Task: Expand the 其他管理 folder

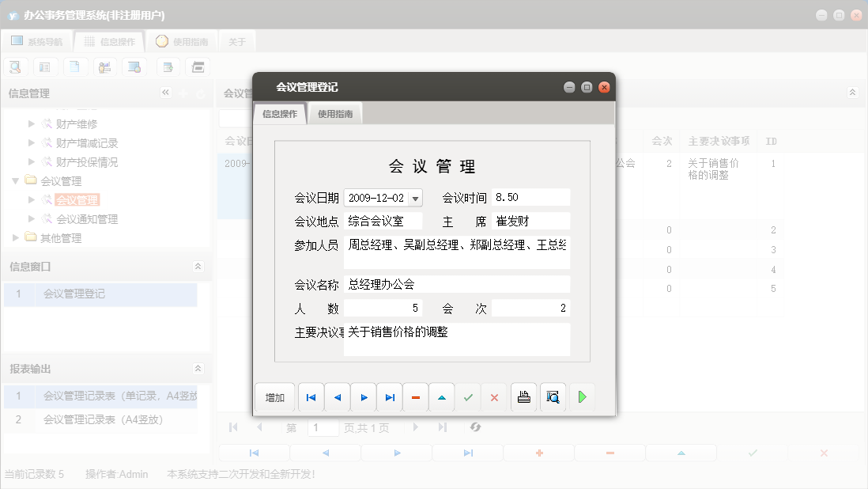Action: (13, 237)
